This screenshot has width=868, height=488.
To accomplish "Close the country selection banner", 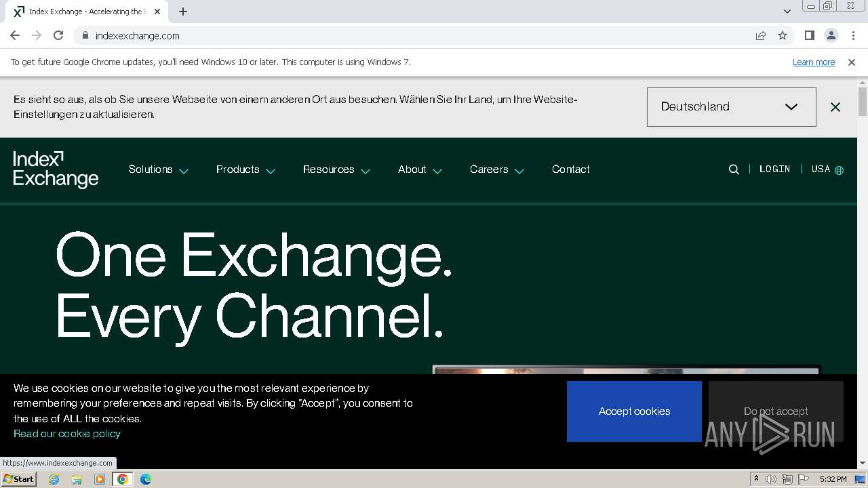I will click(x=835, y=107).
